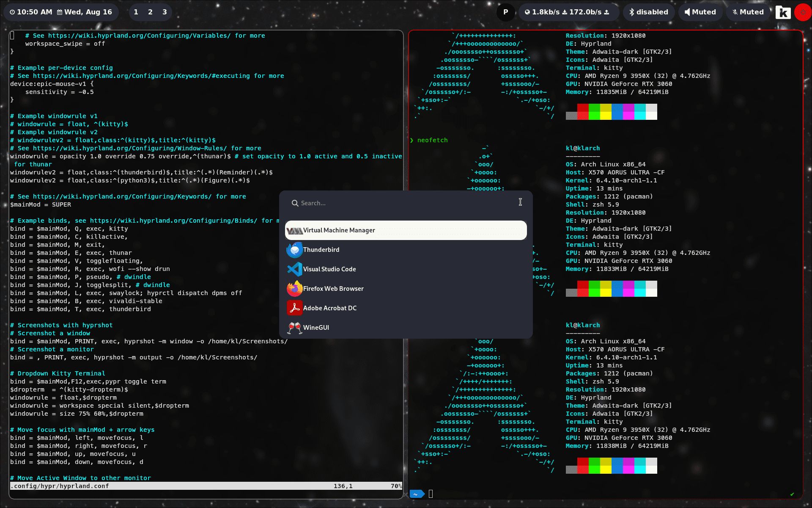The image size is (812, 508).
Task: Select the Firefox Web Browser entry
Action: pos(406,289)
